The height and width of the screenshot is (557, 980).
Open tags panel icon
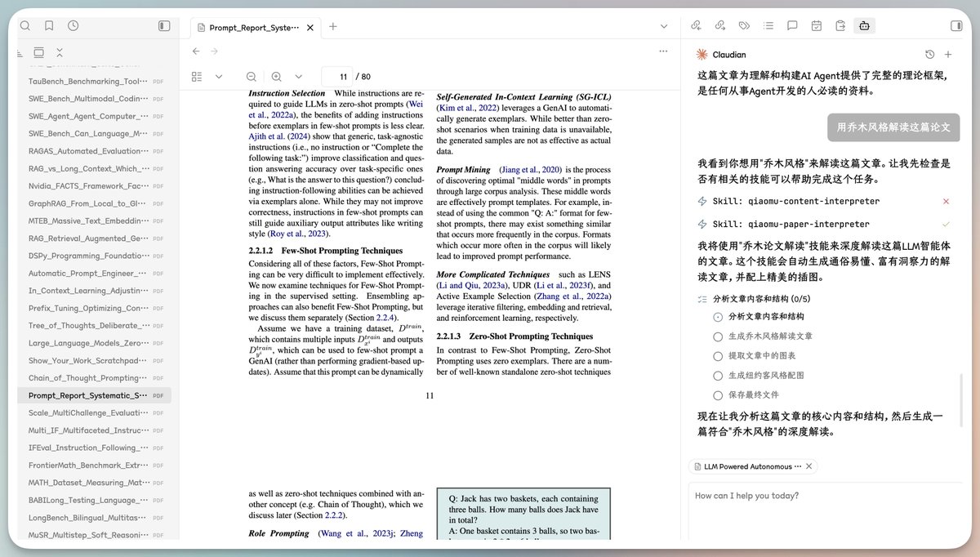[x=744, y=26]
